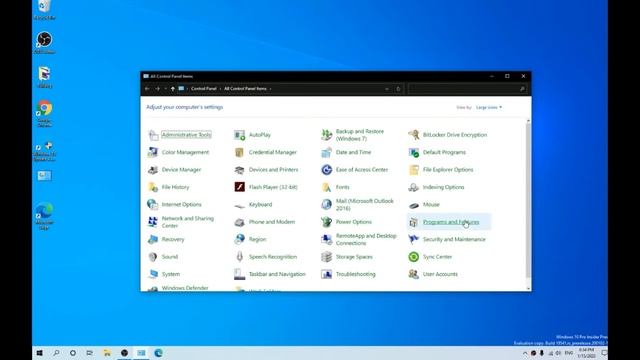Expand the address bar history dropdown
The width and height of the screenshot is (640, 360).
pyautogui.click(x=387, y=89)
